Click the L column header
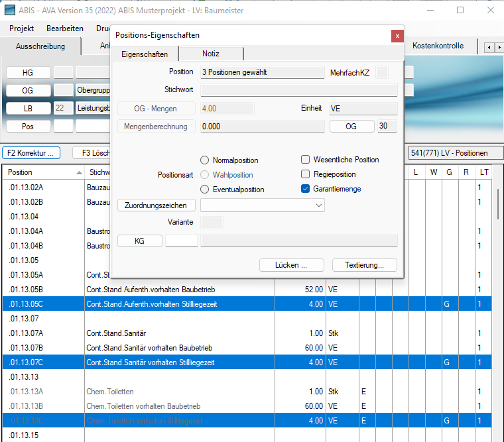 416,172
